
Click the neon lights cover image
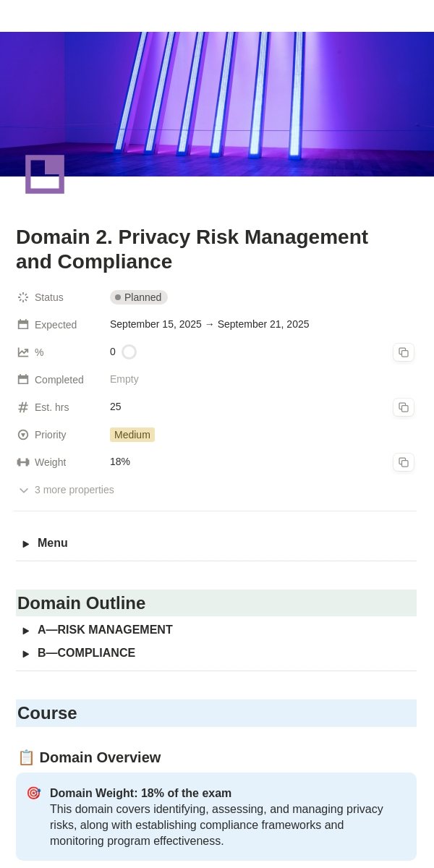click(217, 104)
